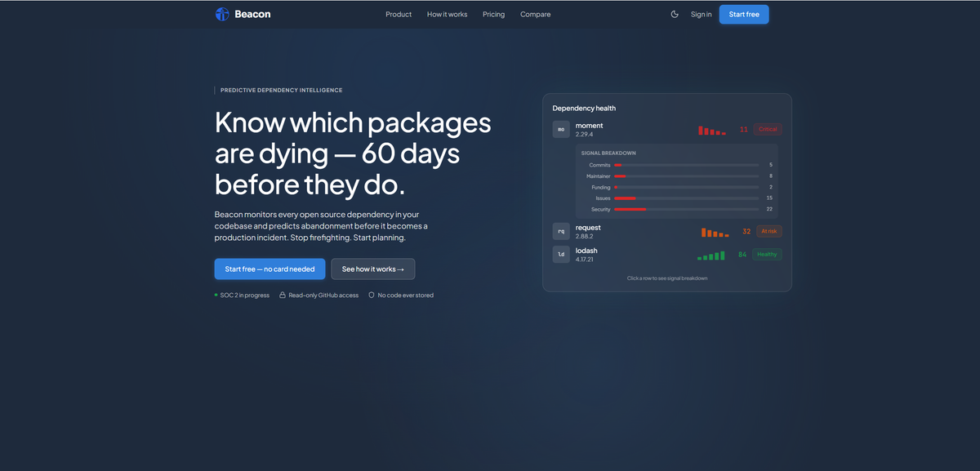980x471 pixels.
Task: Click the Sign in link
Action: [701, 14]
